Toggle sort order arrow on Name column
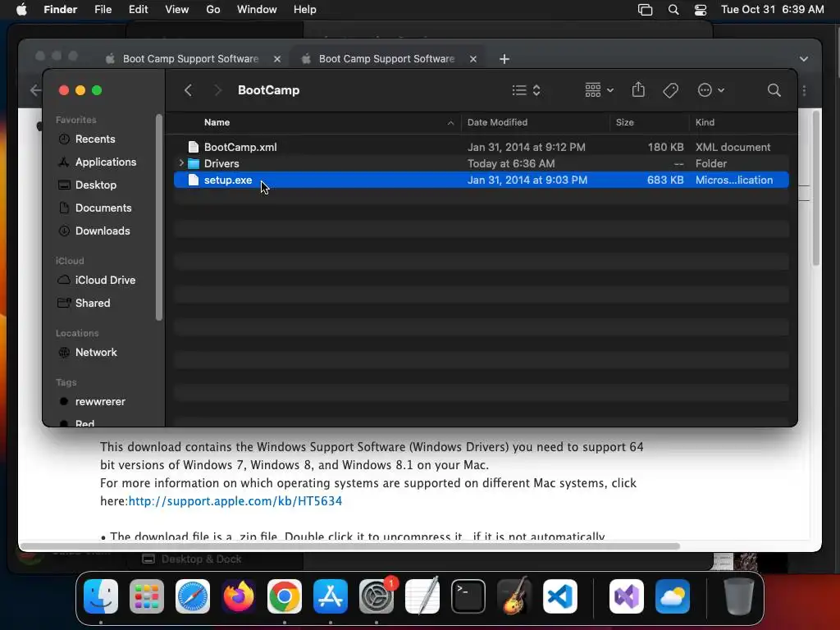 450,123
